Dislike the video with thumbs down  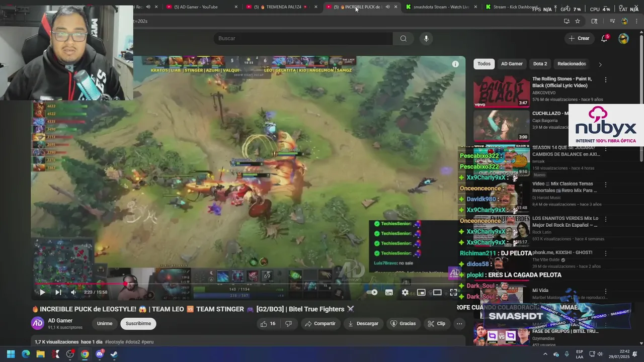[288, 324]
